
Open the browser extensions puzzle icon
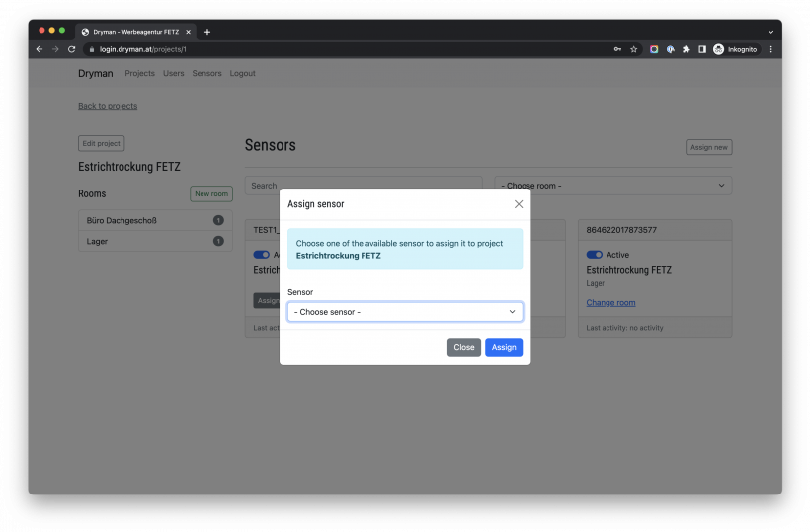pyautogui.click(x=686, y=49)
